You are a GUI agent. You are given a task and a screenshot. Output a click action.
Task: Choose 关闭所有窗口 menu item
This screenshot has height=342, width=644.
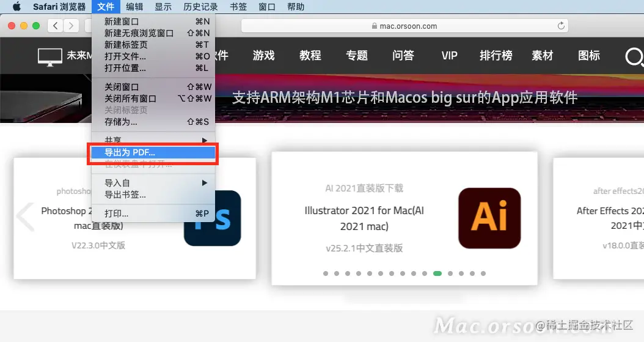click(153, 99)
